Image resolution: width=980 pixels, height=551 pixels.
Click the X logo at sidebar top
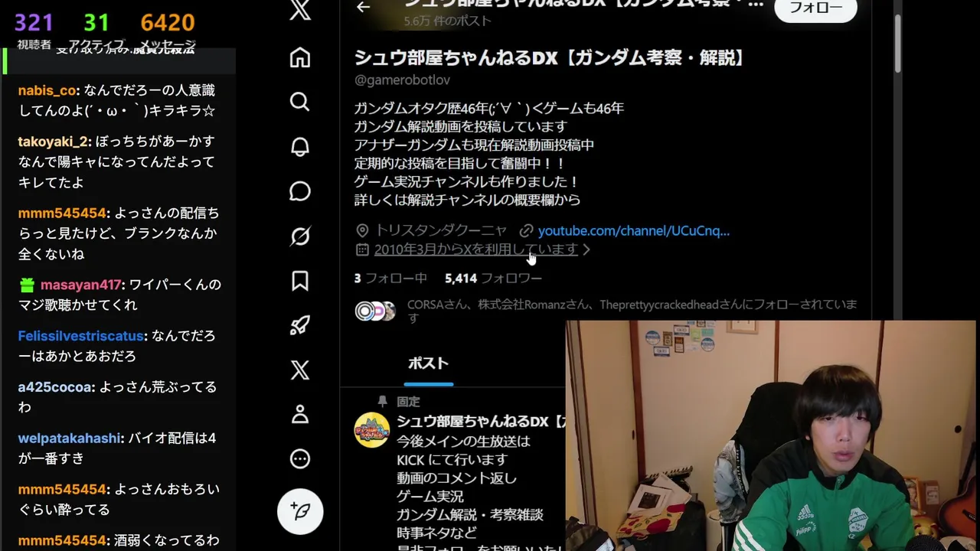pyautogui.click(x=300, y=11)
